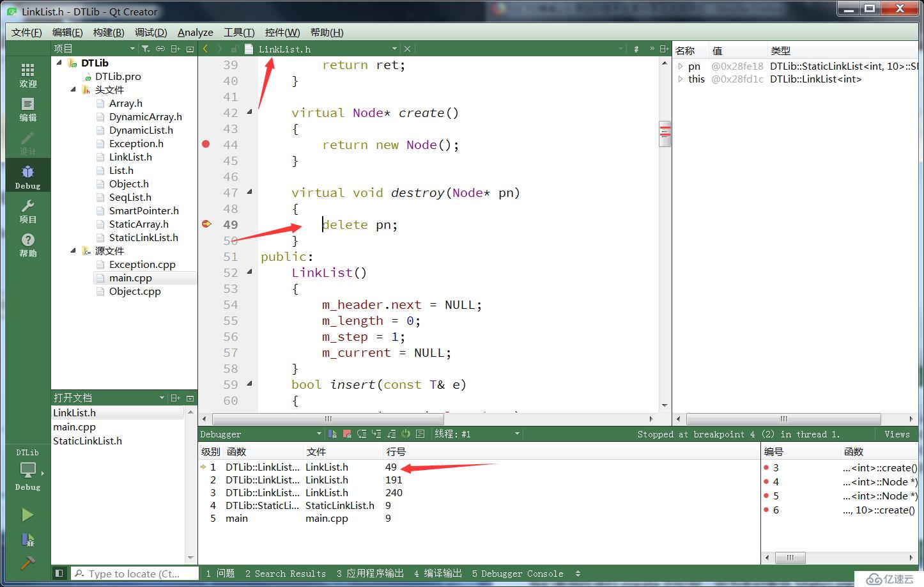
Task: Collapse the headers (头文件) folder
Action: pos(73,90)
